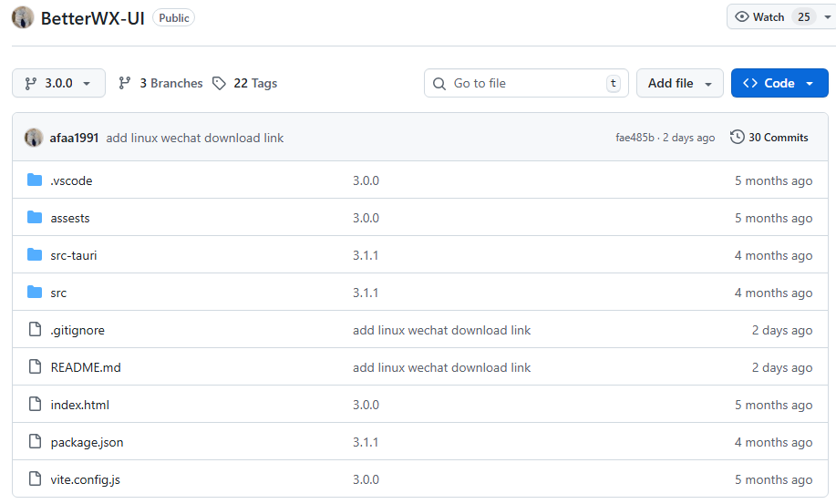Click the repository owner avatar beside BetterWX-UI
The height and width of the screenshot is (504, 836).
pyautogui.click(x=23, y=17)
